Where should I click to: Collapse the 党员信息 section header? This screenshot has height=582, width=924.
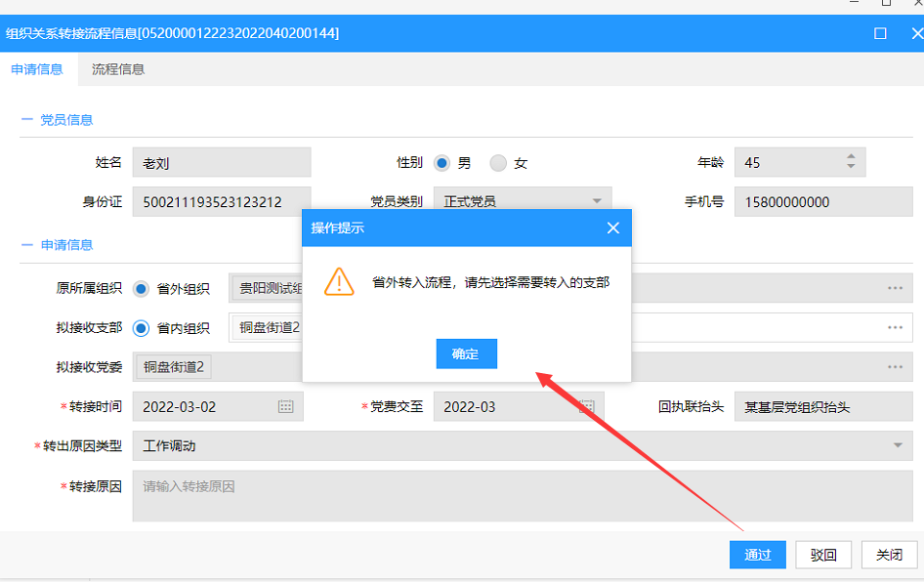pos(58,120)
